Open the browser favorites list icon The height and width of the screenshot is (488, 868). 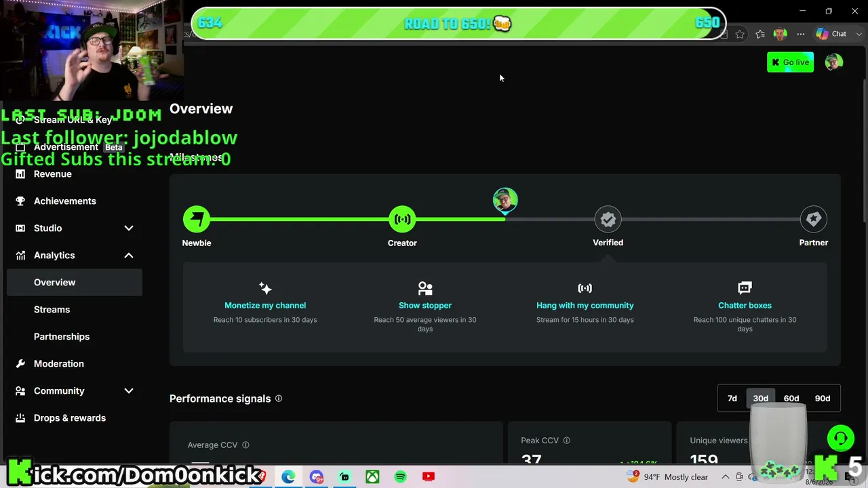coord(760,34)
